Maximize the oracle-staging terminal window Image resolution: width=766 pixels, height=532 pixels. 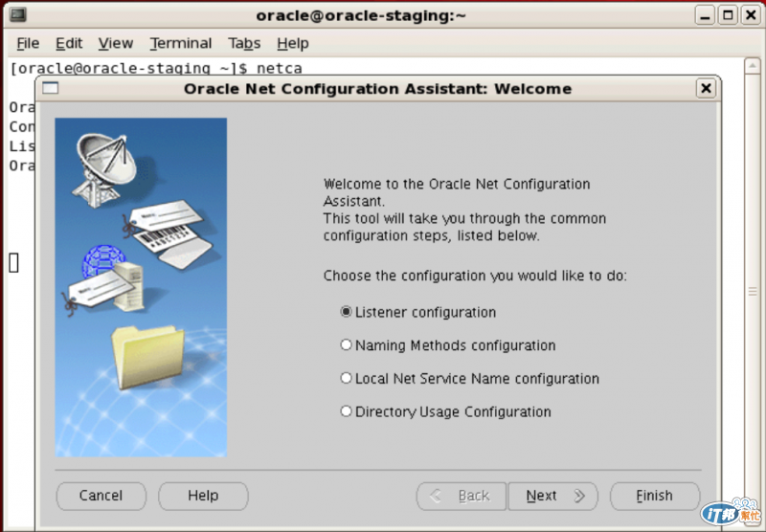tap(728, 15)
